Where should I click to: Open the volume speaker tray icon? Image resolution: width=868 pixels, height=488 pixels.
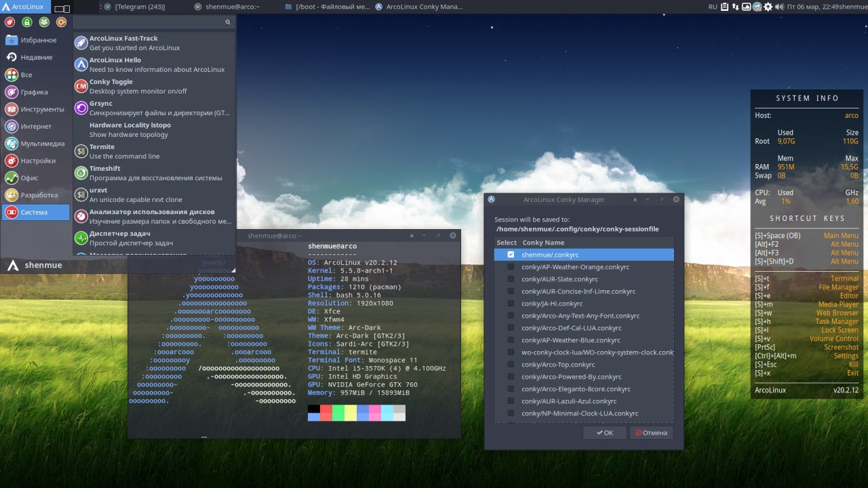coord(778,7)
